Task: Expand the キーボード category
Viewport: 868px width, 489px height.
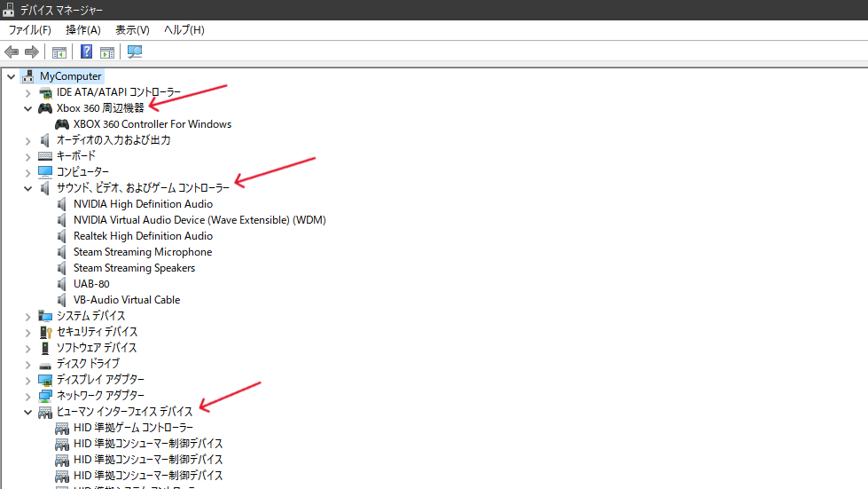Action: (27, 156)
